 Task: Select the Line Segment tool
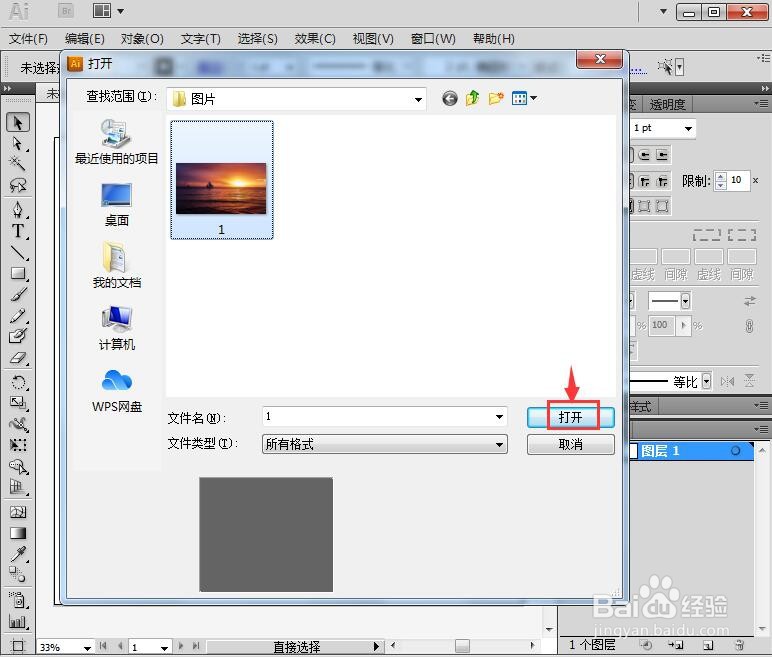[x=18, y=252]
